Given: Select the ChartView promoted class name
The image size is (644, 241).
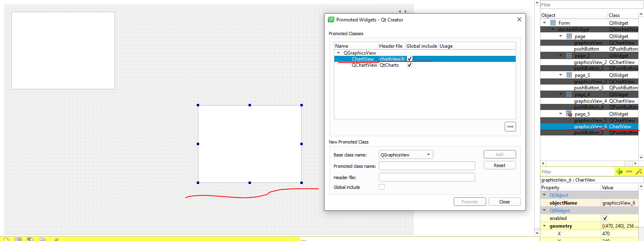Looking at the screenshot, I should [x=363, y=59].
